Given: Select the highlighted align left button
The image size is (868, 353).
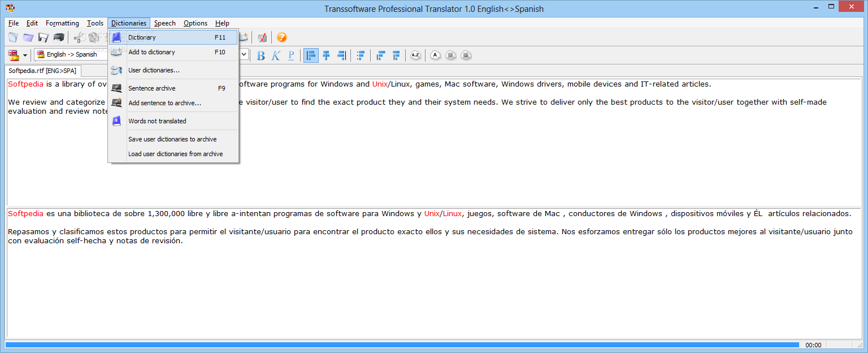Looking at the screenshot, I should [311, 55].
